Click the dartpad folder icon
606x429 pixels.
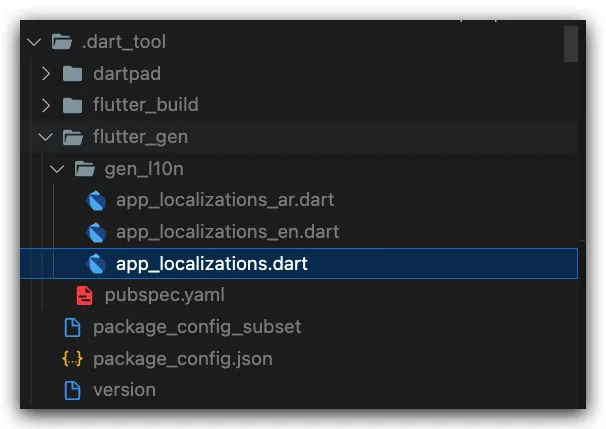72,74
